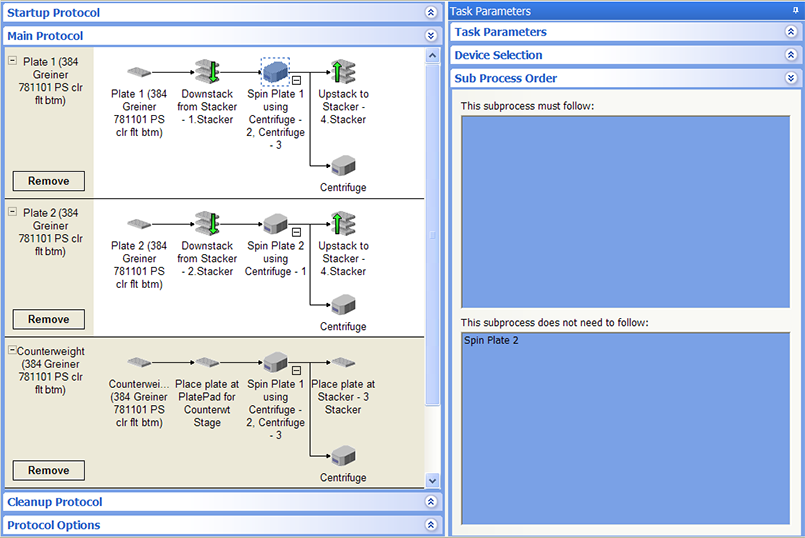805x538 pixels.
Task: Select the Plate 1 Downstack from Stacker icon
Action: coord(208,72)
